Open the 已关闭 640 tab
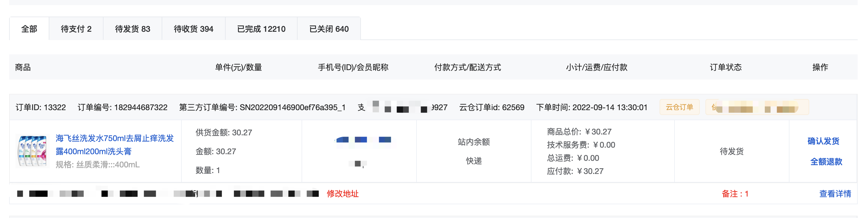This screenshot has height=218, width=868. point(329,29)
